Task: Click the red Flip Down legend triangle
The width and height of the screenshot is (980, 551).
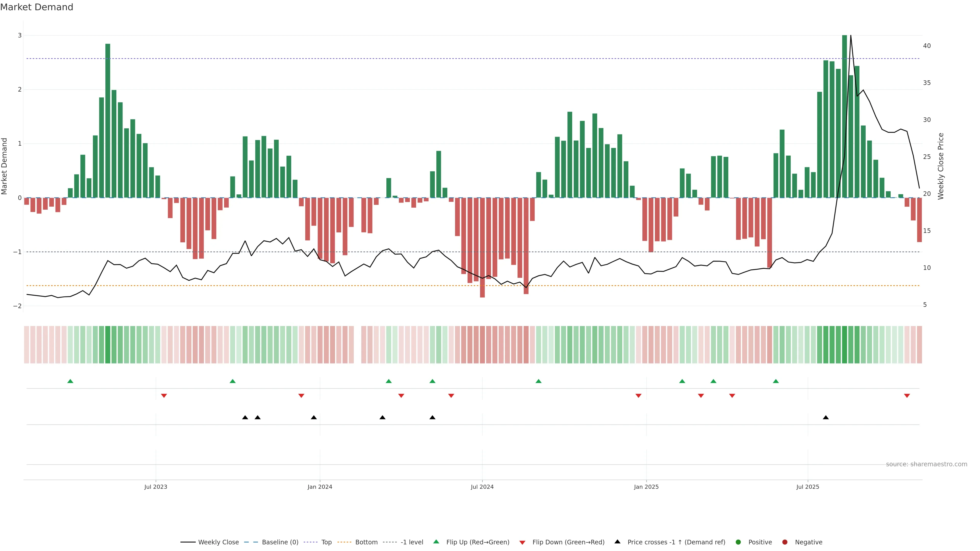Action: pos(522,542)
